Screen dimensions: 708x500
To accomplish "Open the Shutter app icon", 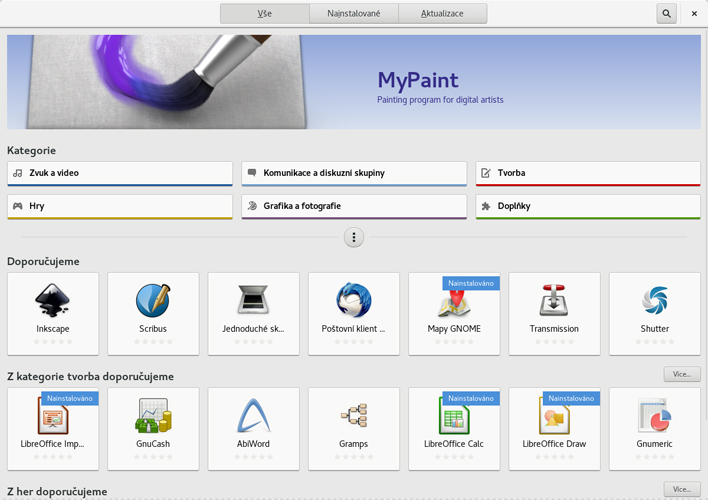I will pos(654,300).
